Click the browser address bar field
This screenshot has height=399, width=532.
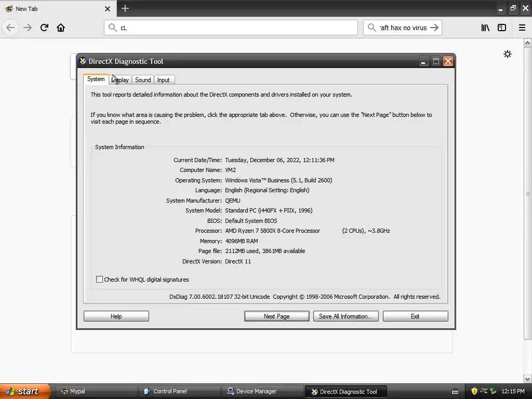231,28
